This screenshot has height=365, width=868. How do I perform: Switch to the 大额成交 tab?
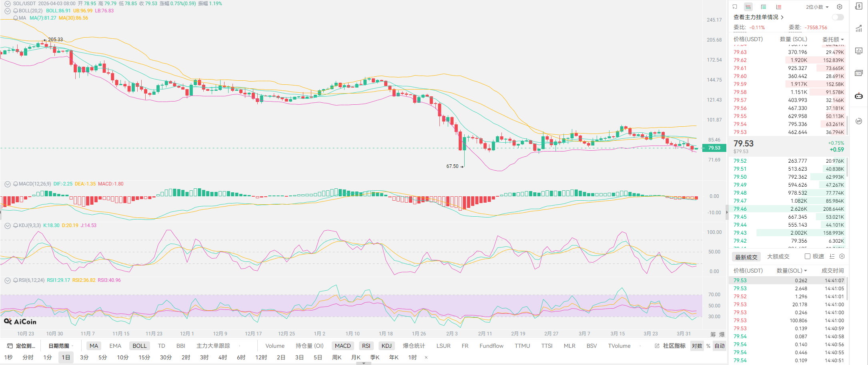[x=778, y=257]
